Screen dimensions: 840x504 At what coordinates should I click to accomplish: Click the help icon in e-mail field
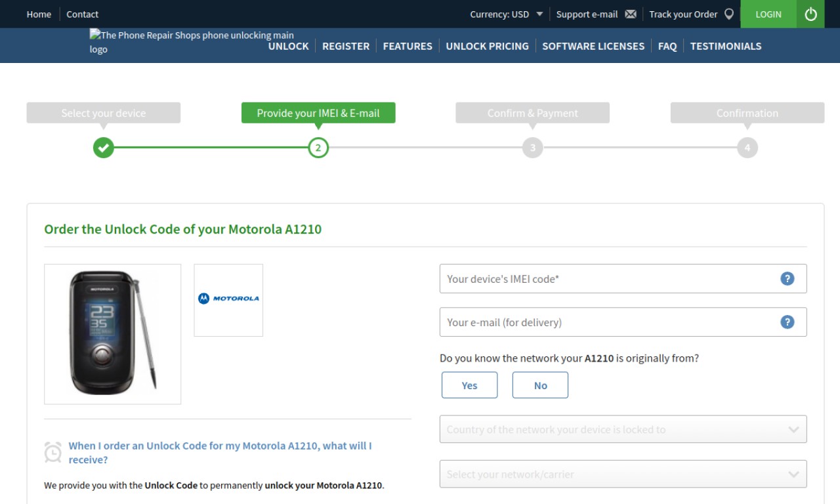click(787, 322)
